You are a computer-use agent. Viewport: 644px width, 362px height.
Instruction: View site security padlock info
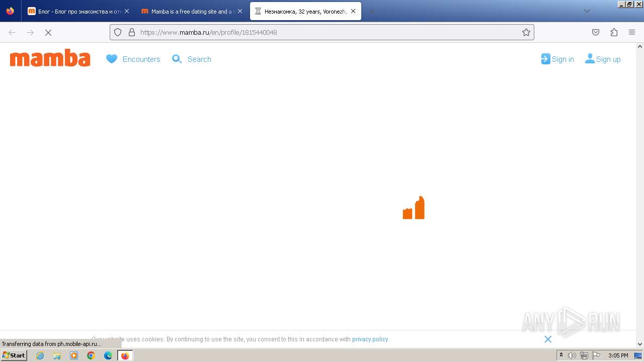click(x=132, y=32)
